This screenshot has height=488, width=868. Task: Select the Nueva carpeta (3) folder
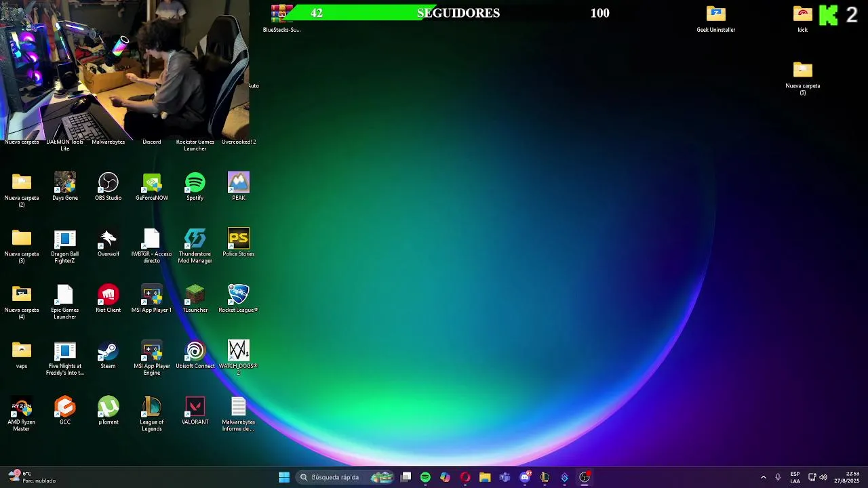click(x=22, y=246)
